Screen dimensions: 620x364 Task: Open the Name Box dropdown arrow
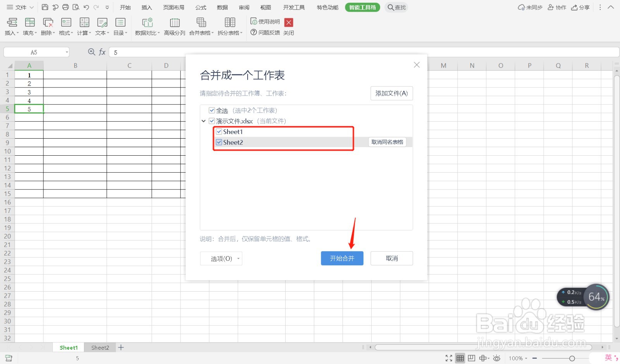coord(67,52)
